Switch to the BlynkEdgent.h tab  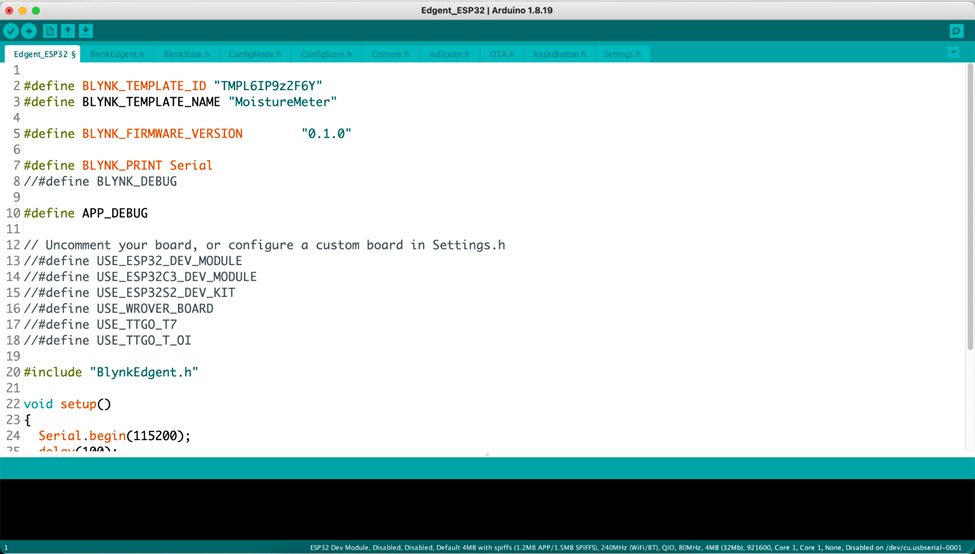pyautogui.click(x=117, y=54)
